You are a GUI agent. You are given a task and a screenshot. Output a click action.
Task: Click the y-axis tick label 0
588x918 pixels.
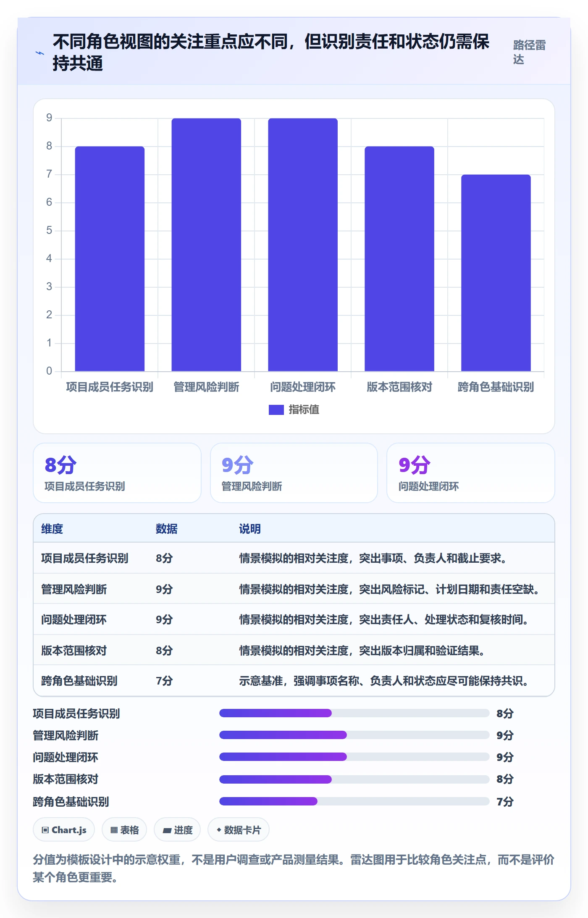49,371
